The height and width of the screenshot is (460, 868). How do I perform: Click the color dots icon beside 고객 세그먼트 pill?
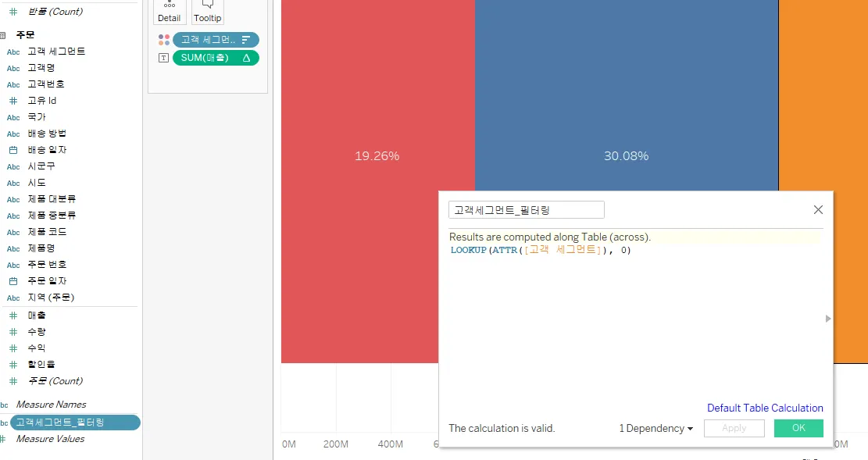[163, 40]
